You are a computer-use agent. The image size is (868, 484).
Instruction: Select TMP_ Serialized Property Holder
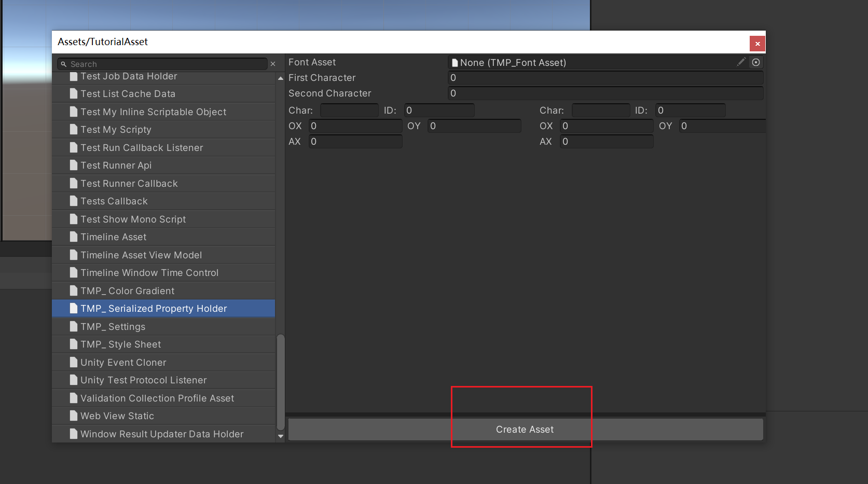(163, 309)
